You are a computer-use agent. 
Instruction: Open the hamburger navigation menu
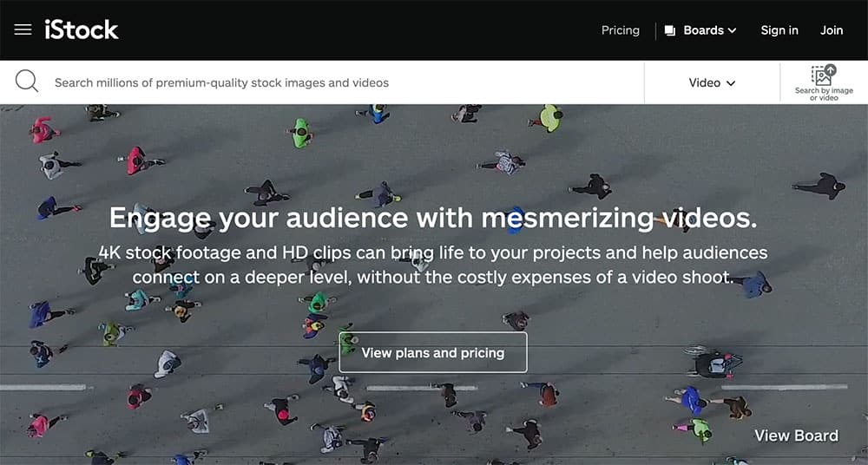(x=23, y=30)
